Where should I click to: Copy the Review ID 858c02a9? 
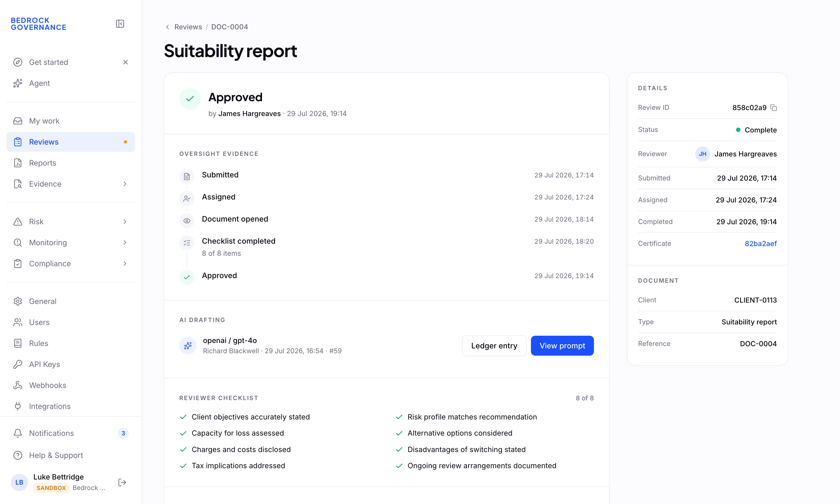point(773,108)
